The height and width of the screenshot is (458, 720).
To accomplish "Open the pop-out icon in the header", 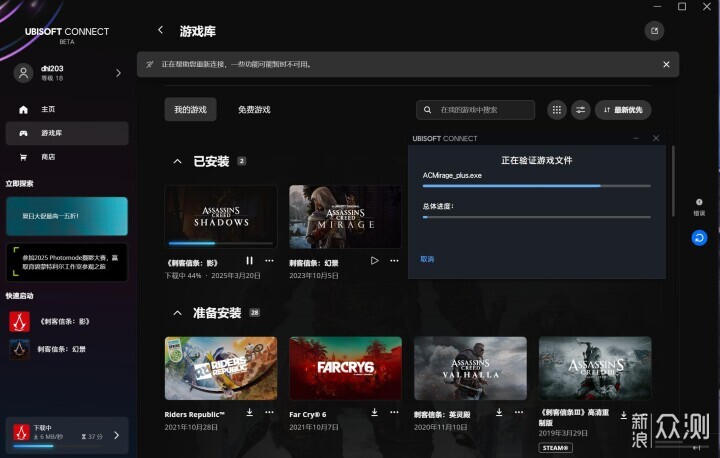I will 654,31.
